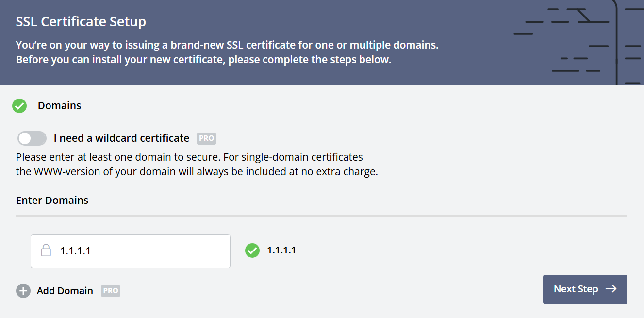This screenshot has height=318, width=644.
Task: Click the PRO badge beside Add Domain
Action: 111,291
